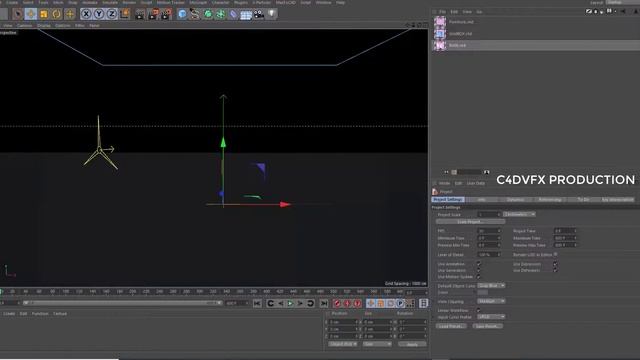Render the active view
This screenshot has height=360, width=640.
click(x=140, y=14)
